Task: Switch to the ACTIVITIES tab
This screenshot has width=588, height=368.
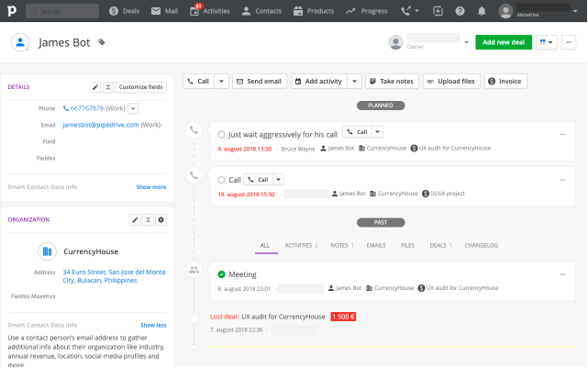Action: pos(301,245)
